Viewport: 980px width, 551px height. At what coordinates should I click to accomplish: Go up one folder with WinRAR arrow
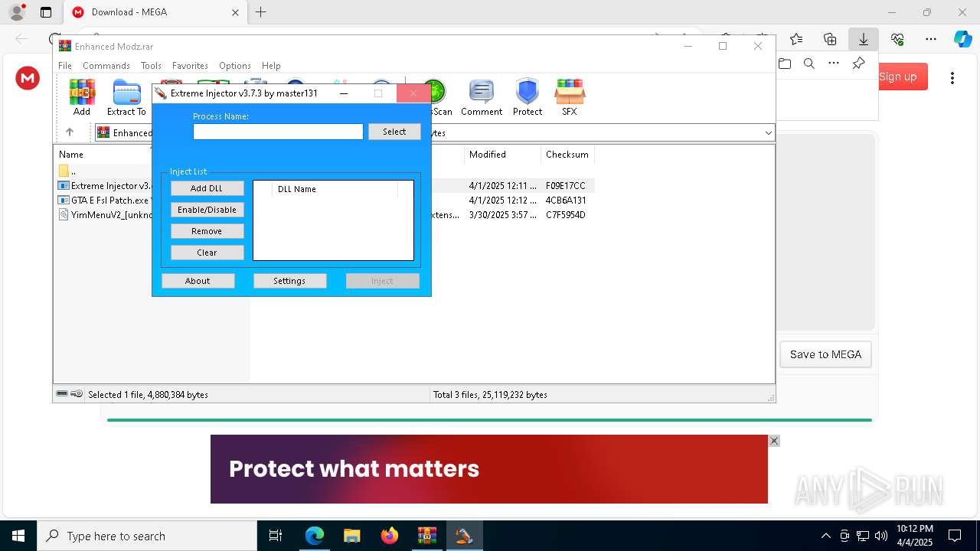point(69,132)
